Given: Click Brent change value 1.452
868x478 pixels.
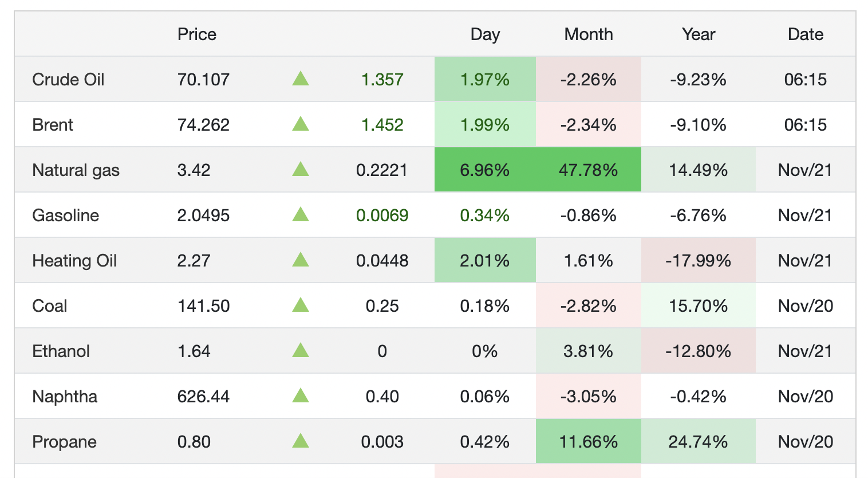Looking at the screenshot, I should click(x=382, y=124).
